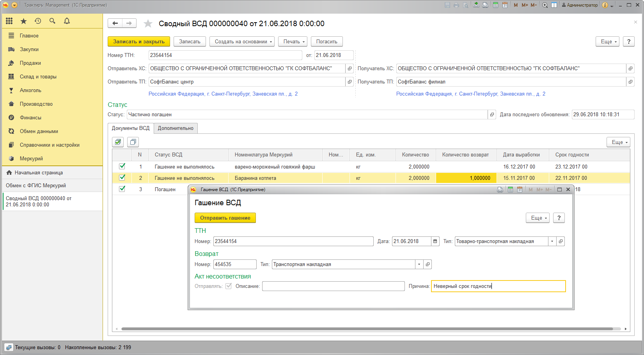Switch to Дополнительно tab

point(176,128)
